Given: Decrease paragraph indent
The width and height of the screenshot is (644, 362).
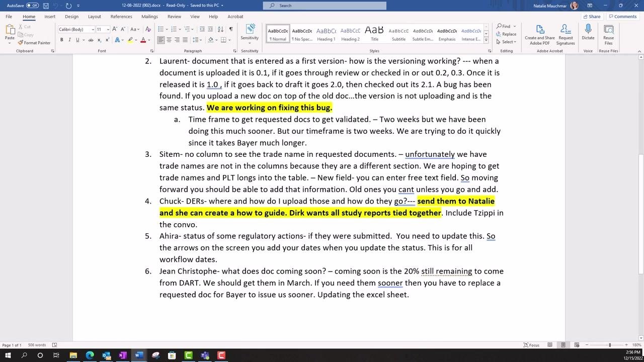Looking at the screenshot, I should click(x=202, y=29).
